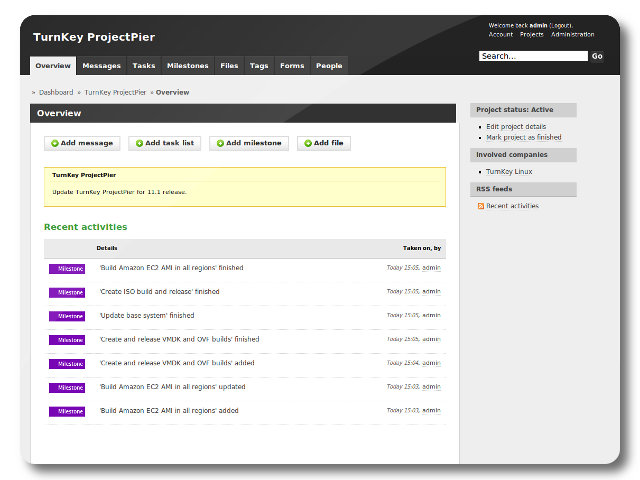Click the Dashboard breadcrumb link
The height and width of the screenshot is (480, 640).
56,92
